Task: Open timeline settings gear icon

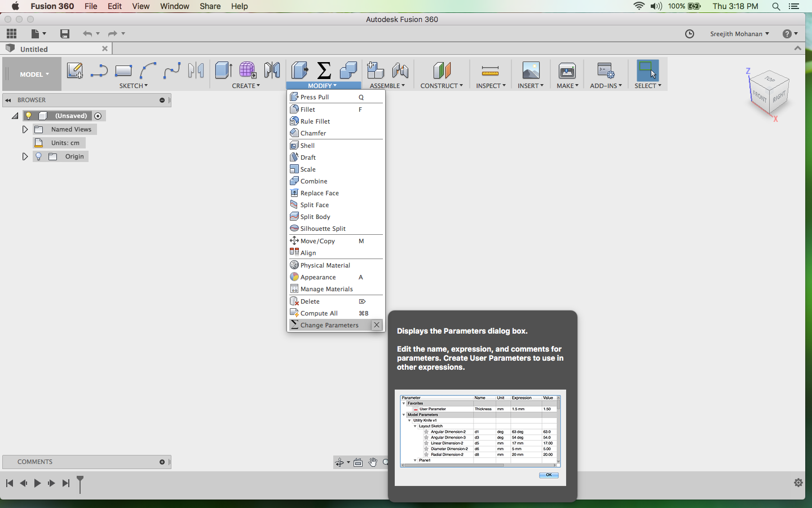Action: point(798,483)
